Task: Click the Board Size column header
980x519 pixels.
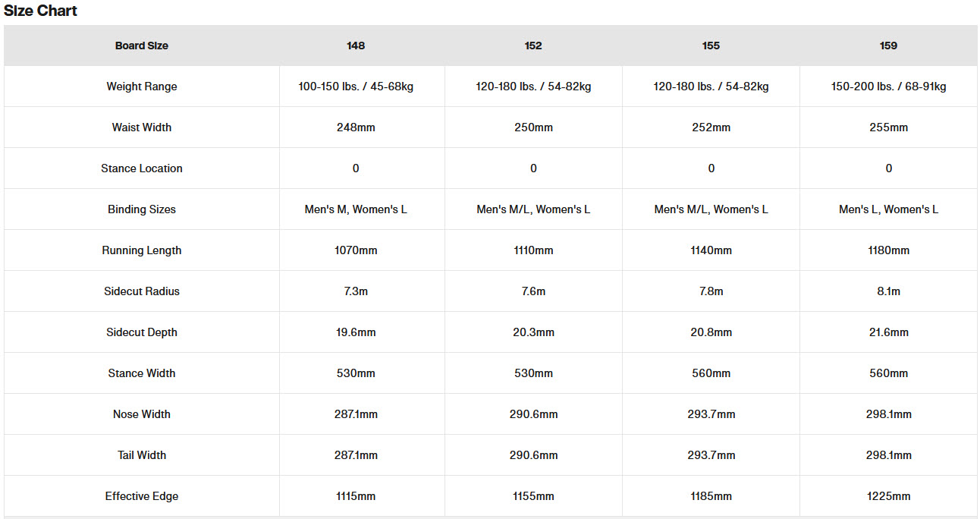Action: [142, 46]
